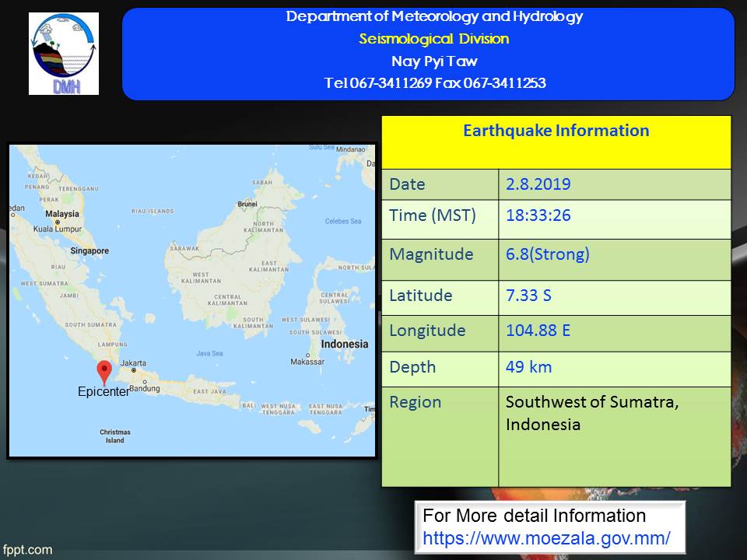The width and height of the screenshot is (747, 560).
Task: Click the 'CENTRAL KALIMANTAN' map label
Action: point(228,300)
